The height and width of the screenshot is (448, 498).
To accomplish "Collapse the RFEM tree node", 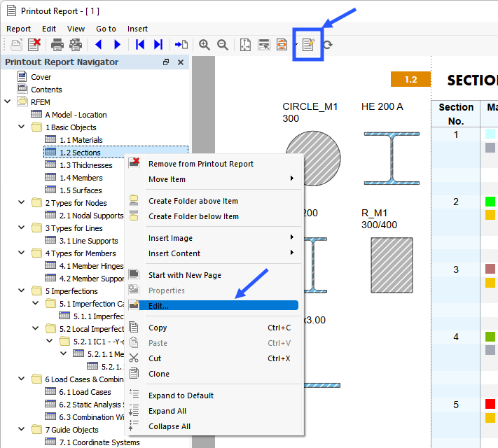I will pyautogui.click(x=8, y=101).
